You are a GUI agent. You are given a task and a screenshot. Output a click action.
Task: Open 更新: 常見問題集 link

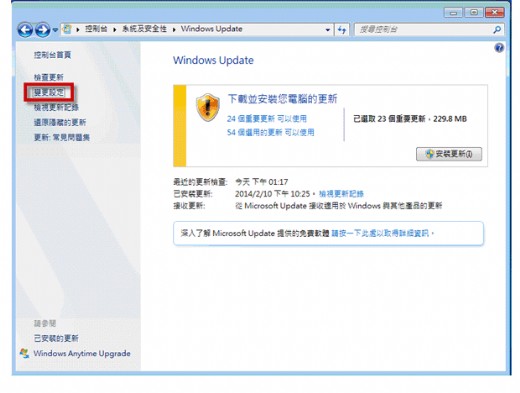(x=62, y=137)
